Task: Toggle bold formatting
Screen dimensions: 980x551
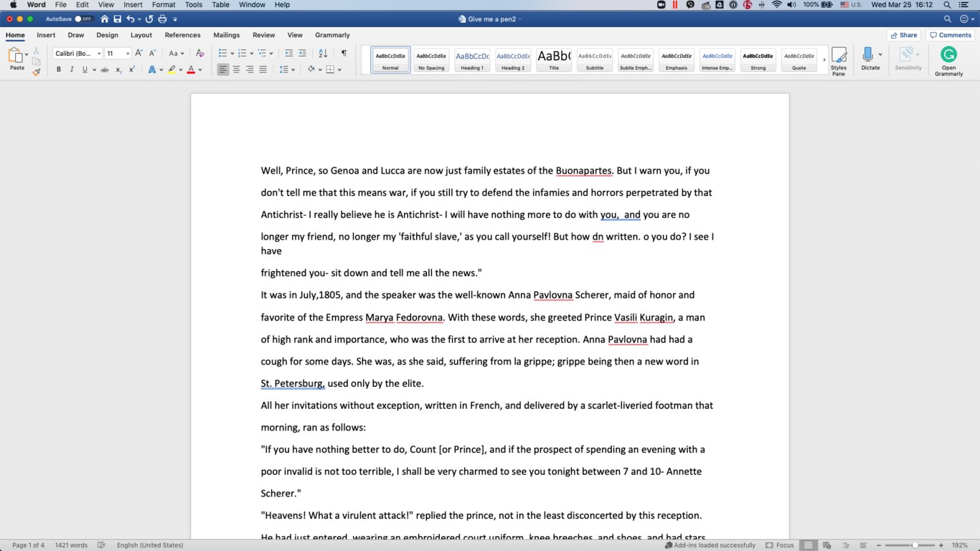Action: coord(59,70)
